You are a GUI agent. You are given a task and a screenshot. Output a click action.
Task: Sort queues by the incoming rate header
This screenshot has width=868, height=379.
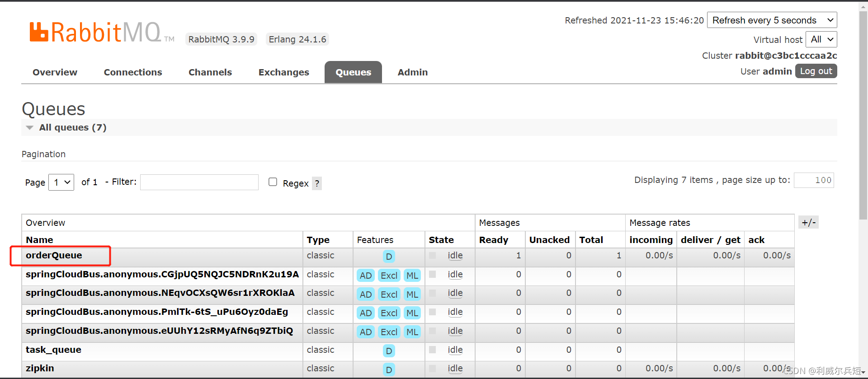[651, 240]
